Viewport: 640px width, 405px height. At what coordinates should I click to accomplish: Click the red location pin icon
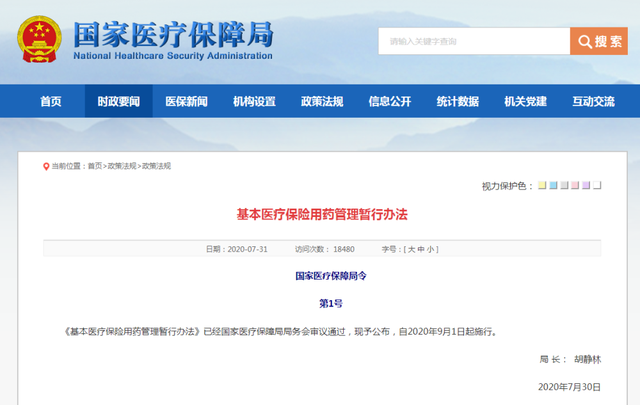[46, 167]
